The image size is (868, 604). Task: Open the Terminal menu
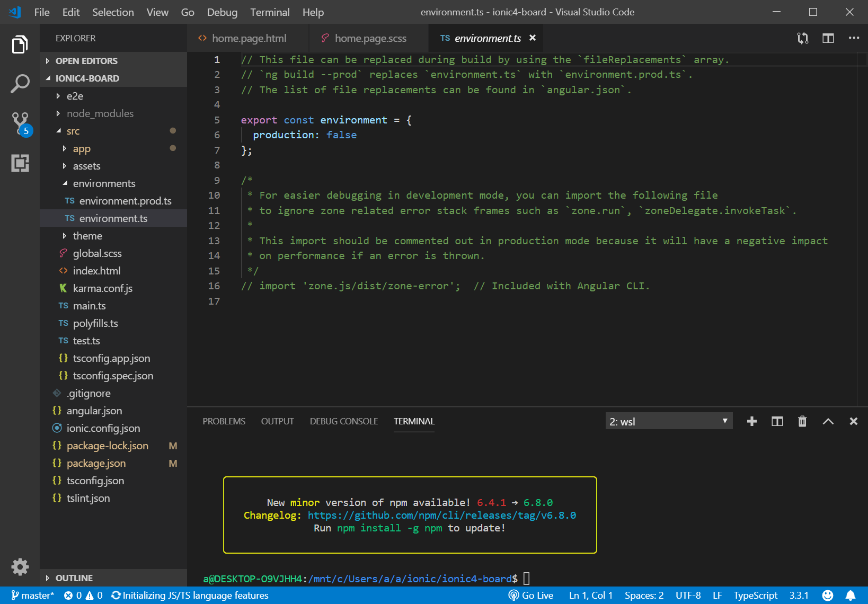pyautogui.click(x=270, y=12)
